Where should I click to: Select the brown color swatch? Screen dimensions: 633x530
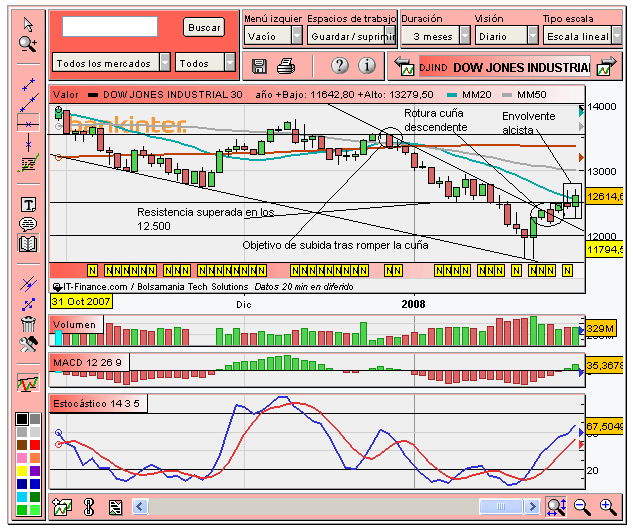tap(22, 445)
